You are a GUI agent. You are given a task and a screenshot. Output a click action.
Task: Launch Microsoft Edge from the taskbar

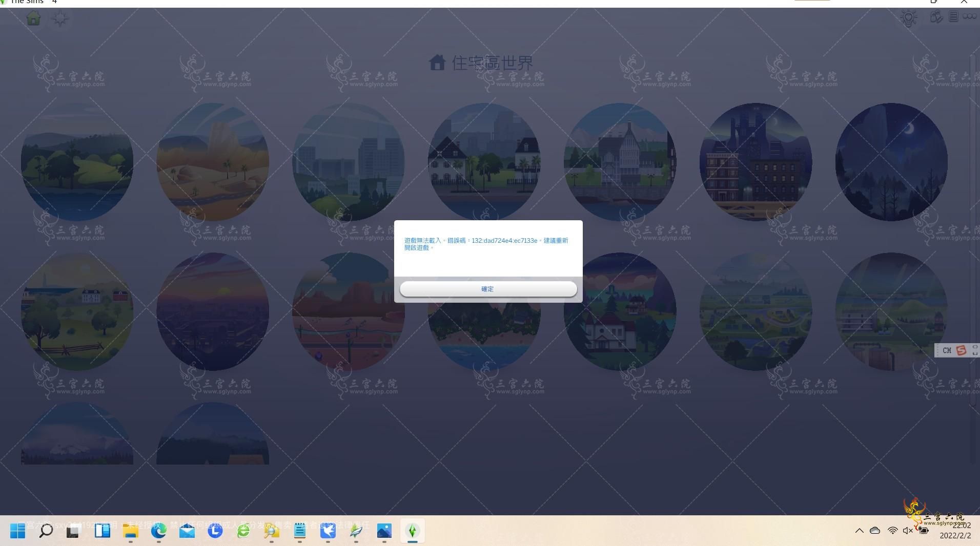158,531
